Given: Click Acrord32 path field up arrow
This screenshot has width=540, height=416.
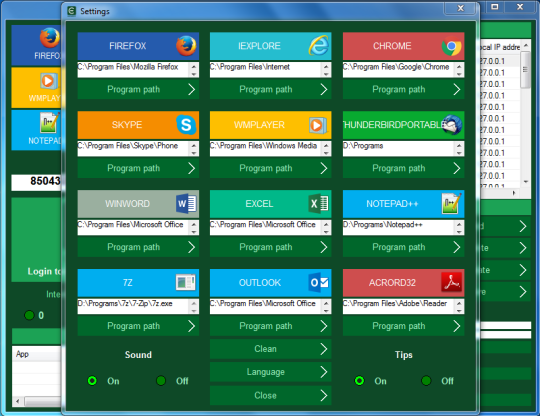Looking at the screenshot, I should click(459, 303).
